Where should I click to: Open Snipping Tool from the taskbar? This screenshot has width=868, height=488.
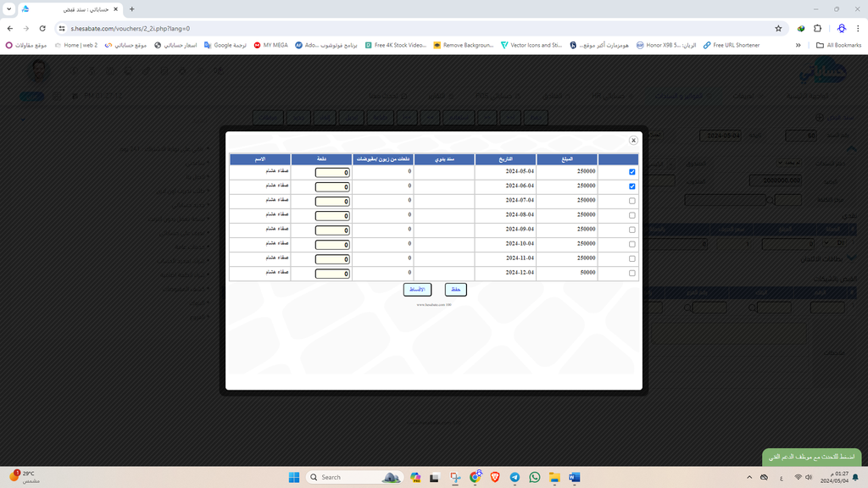pyautogui.click(x=455, y=477)
